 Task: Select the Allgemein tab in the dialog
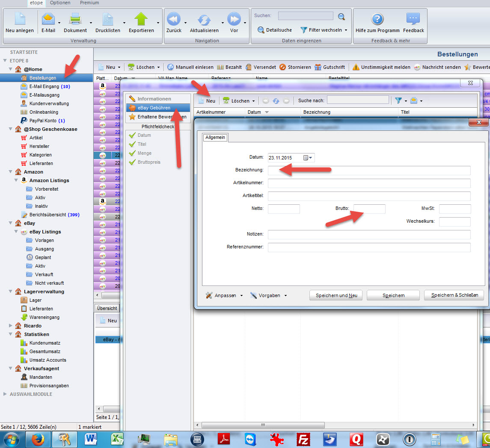[x=215, y=137]
